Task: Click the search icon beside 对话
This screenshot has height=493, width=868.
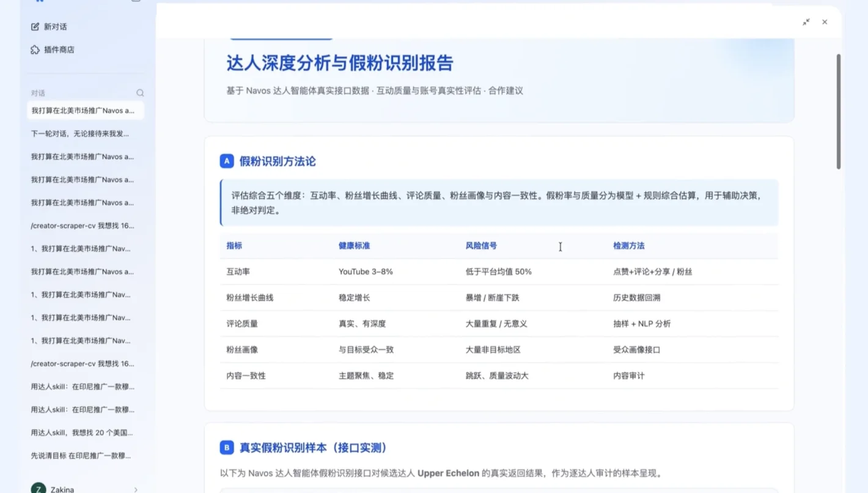Action: pos(140,93)
